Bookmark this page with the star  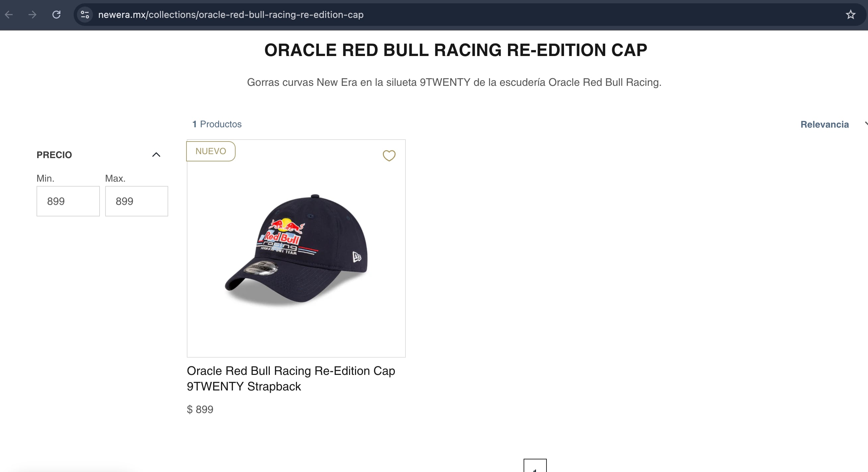tap(850, 15)
